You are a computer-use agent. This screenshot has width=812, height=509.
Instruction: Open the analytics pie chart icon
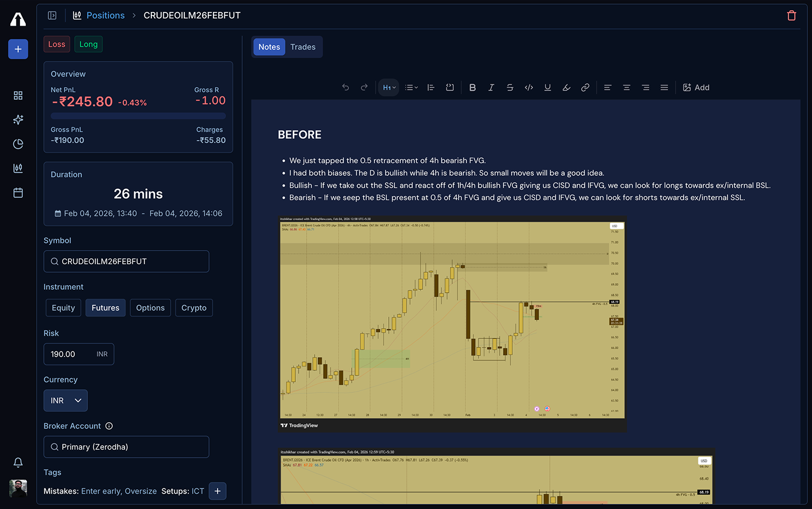pos(18,144)
